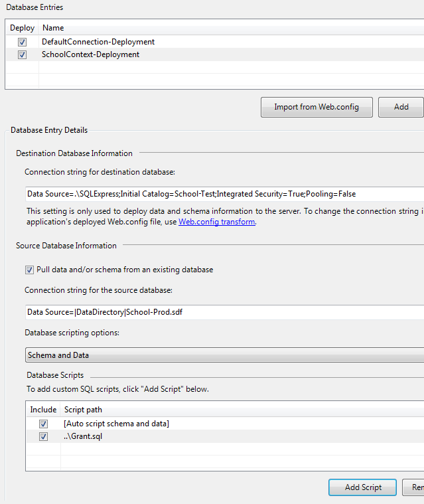Open the Schema and Data scripting dropdown
This screenshot has width=424, height=504.
tap(224, 355)
